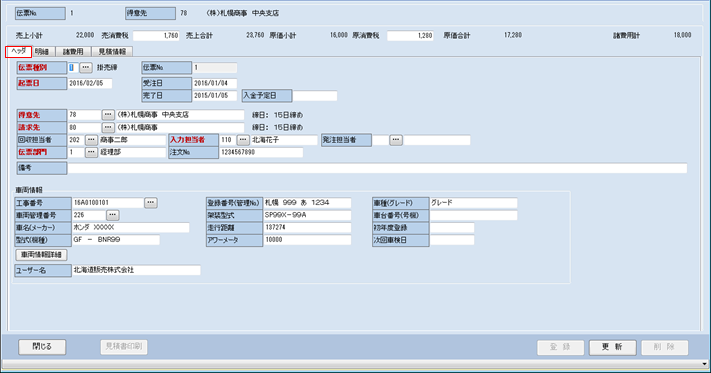Open lookup for 発注担当者 field
This screenshot has width=711, height=373.
click(396, 140)
